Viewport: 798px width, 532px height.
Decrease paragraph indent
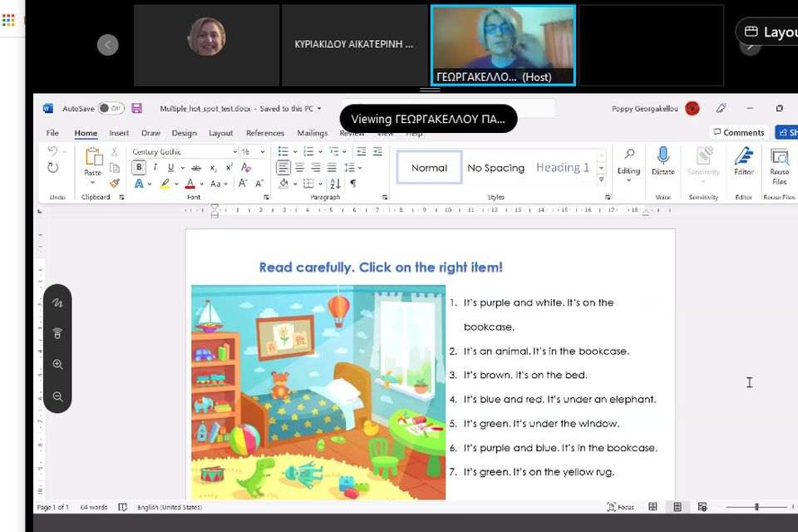pyautogui.click(x=362, y=151)
